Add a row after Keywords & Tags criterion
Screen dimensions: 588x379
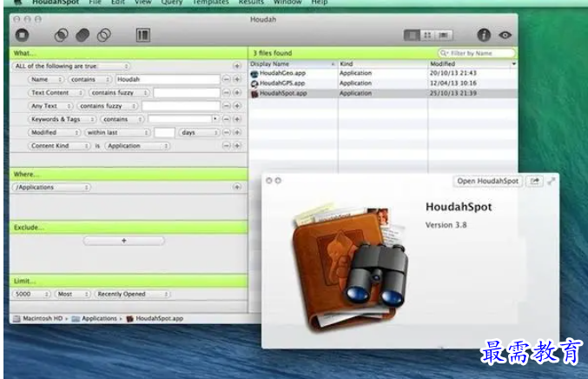(x=237, y=119)
